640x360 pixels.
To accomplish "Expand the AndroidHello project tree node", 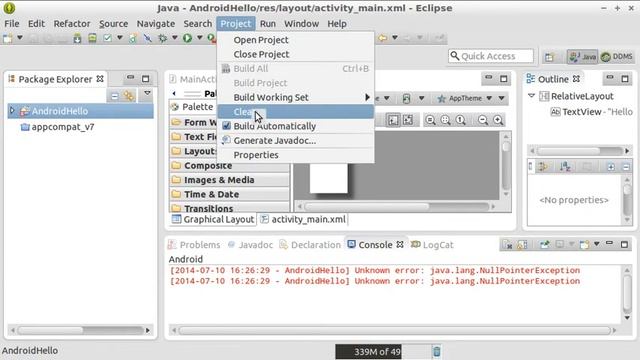I will click(12, 111).
